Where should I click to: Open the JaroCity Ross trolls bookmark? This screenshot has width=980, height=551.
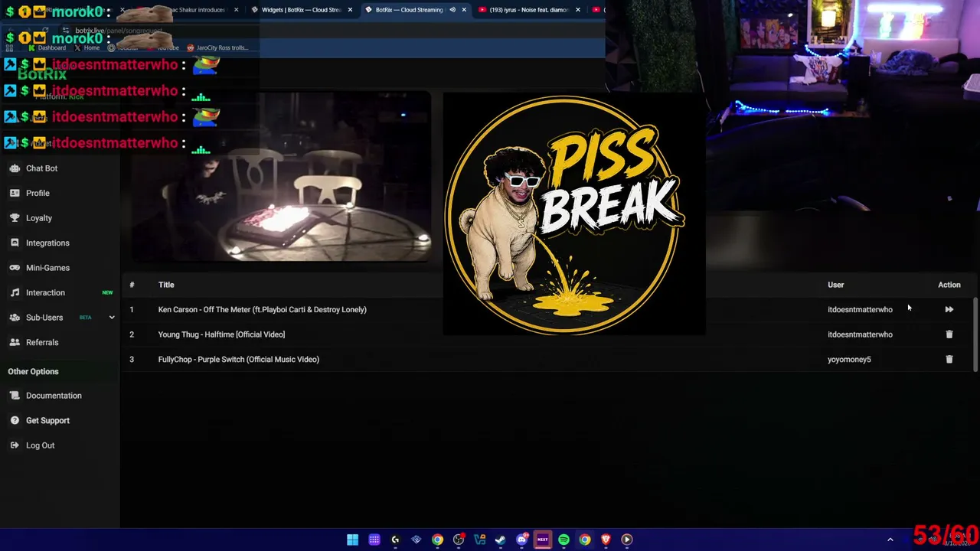[217, 47]
